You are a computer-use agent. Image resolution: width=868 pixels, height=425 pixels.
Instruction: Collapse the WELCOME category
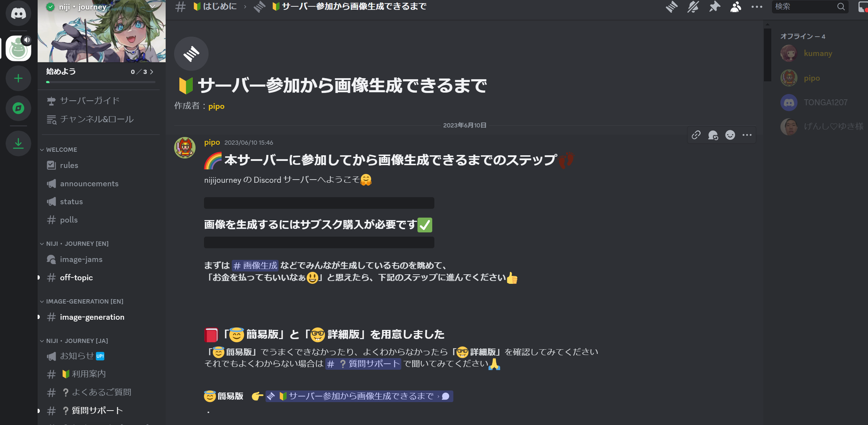[61, 150]
